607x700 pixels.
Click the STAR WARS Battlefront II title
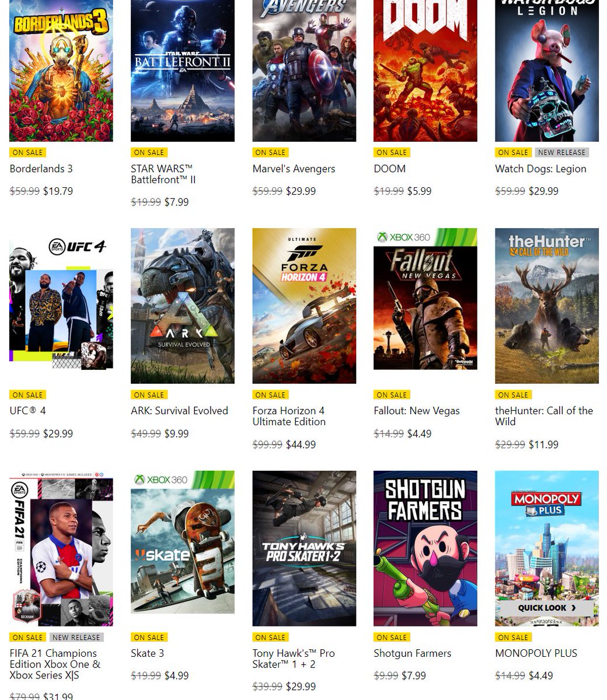pos(163,174)
